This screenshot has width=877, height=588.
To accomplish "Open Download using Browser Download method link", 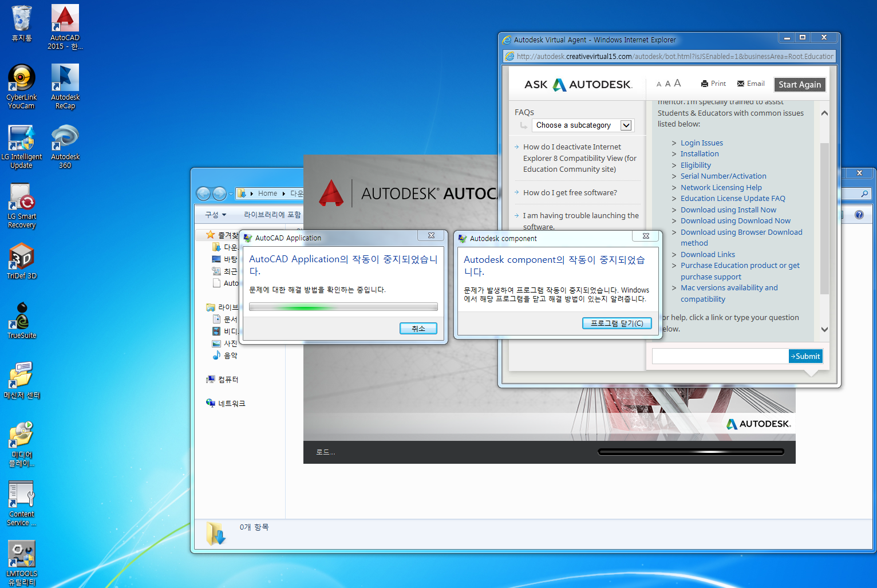I will pos(741,238).
